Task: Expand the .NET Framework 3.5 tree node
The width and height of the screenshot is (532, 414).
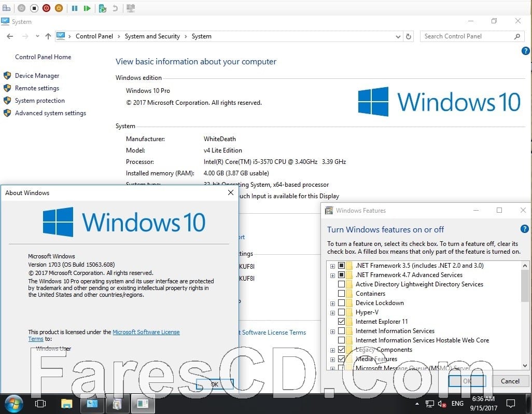Action: [x=332, y=266]
